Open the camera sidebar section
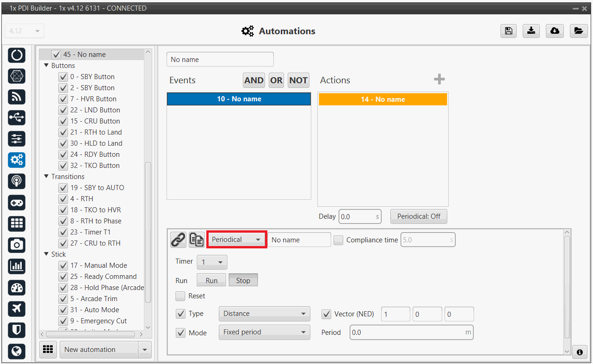 coord(17,245)
